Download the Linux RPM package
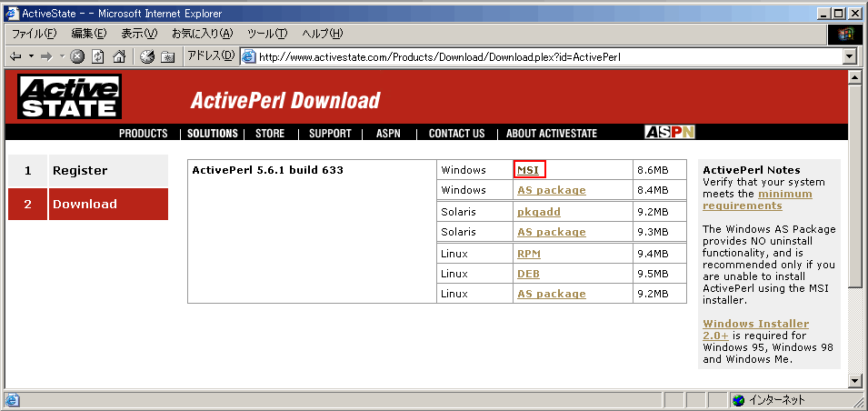The height and width of the screenshot is (411, 868). tap(529, 254)
